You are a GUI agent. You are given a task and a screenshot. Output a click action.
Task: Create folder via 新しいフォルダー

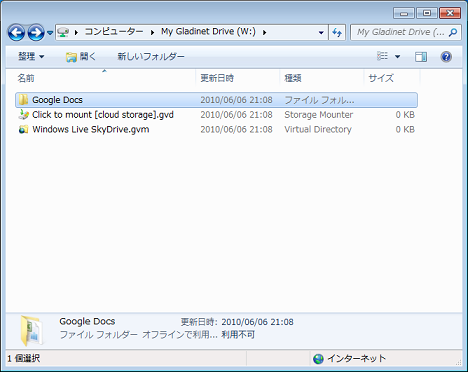tap(151, 56)
